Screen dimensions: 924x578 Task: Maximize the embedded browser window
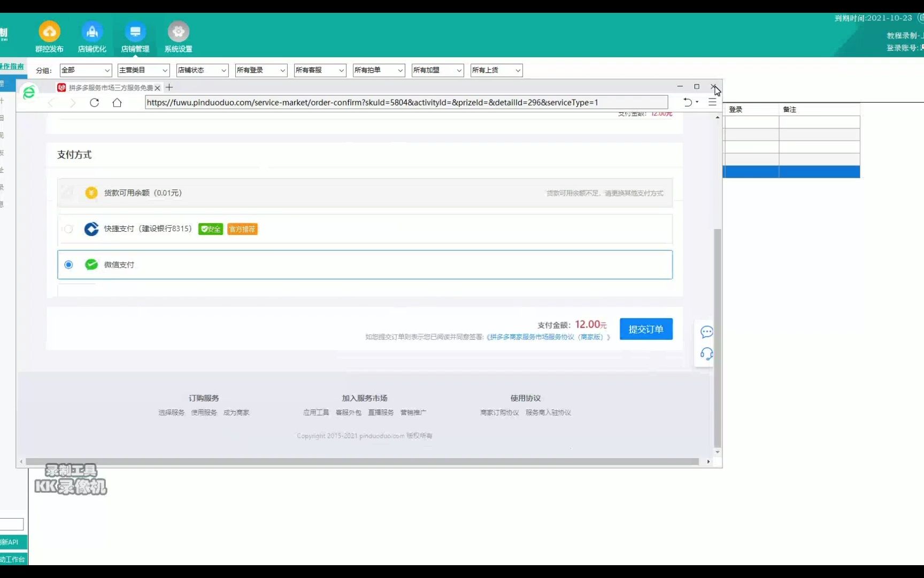[x=697, y=86]
